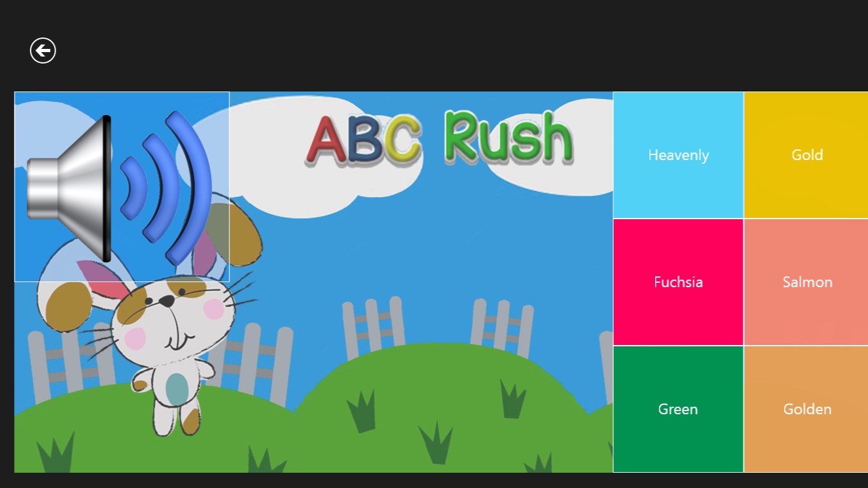The image size is (868, 488).
Task: Click the dark grass tuft at the center hill's bottom
Action: pos(435,442)
